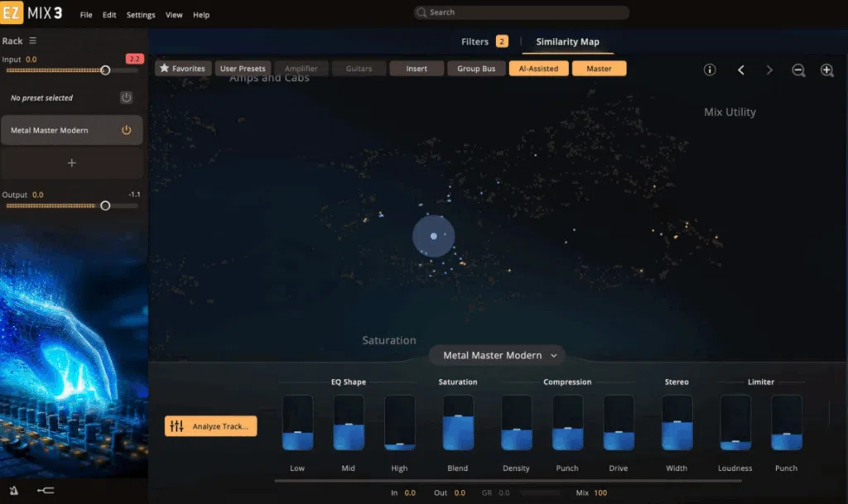This screenshot has height=504, width=848.
Task: Zoom out of the similarity map
Action: point(798,70)
